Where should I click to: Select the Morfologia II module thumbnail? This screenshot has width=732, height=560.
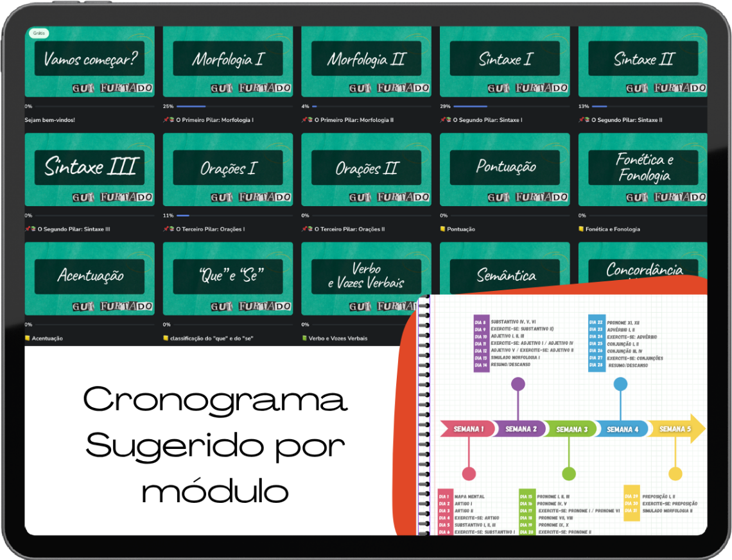pos(367,61)
